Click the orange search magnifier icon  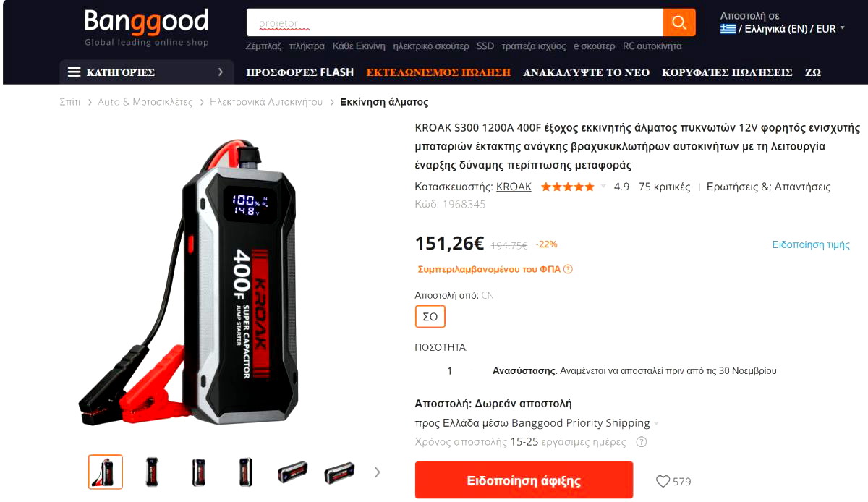[678, 22]
